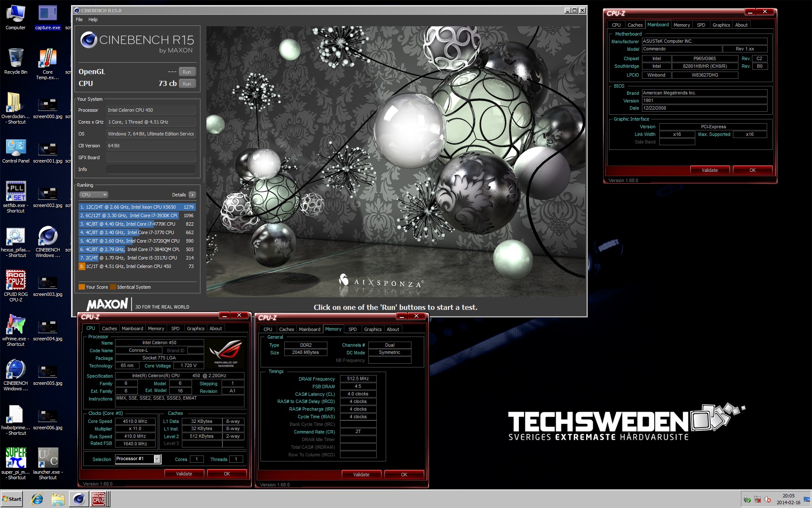Image resolution: width=812 pixels, height=508 pixels.
Task: Open Graphics tab in CPU-Z Memory window
Action: [x=373, y=329]
